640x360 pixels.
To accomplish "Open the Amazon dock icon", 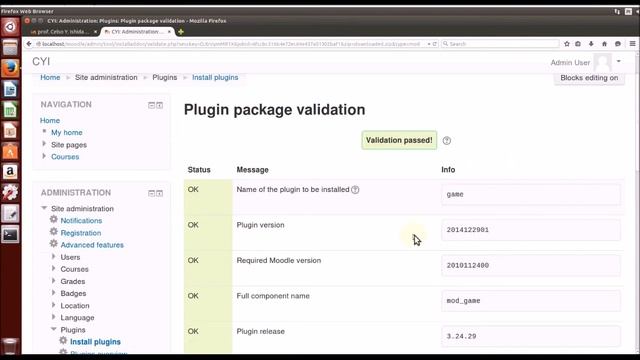I will [x=10, y=172].
